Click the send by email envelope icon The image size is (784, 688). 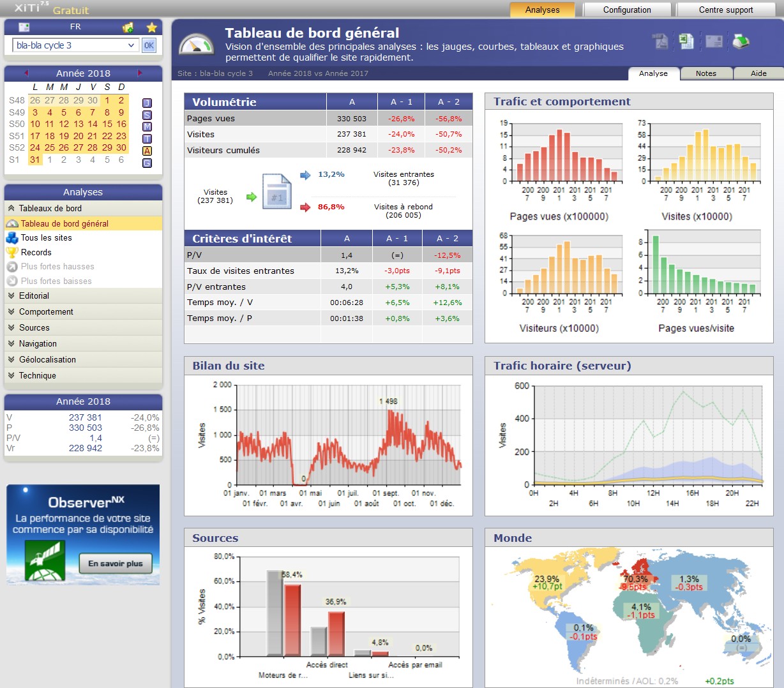714,41
